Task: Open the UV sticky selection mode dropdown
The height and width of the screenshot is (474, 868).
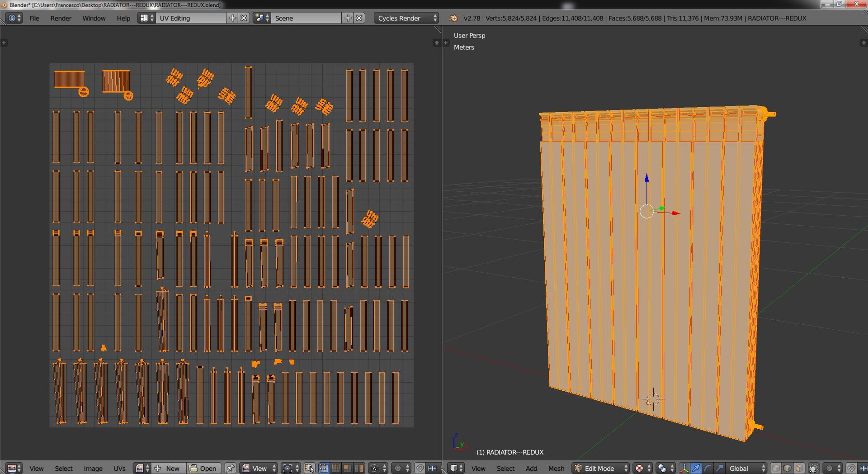Action: click(x=378, y=468)
